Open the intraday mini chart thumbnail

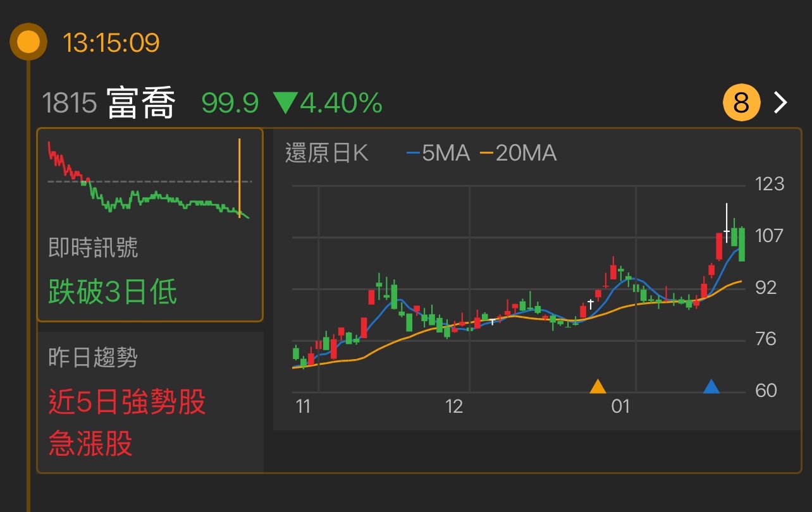[x=150, y=178]
